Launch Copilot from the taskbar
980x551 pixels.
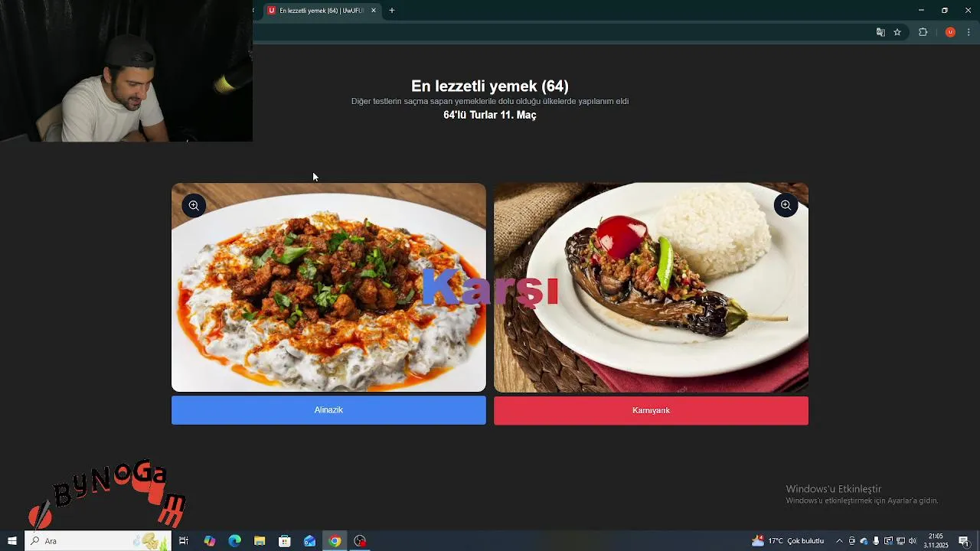(x=210, y=541)
